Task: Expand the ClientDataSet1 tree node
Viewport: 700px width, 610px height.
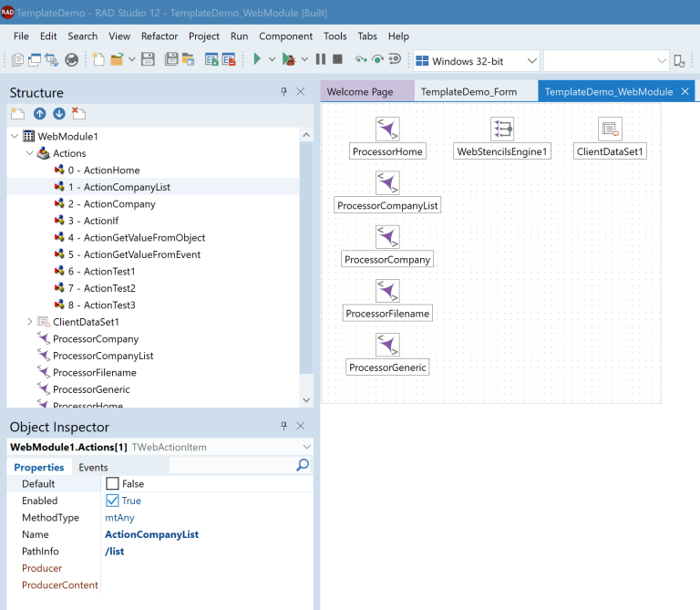Action: point(29,322)
